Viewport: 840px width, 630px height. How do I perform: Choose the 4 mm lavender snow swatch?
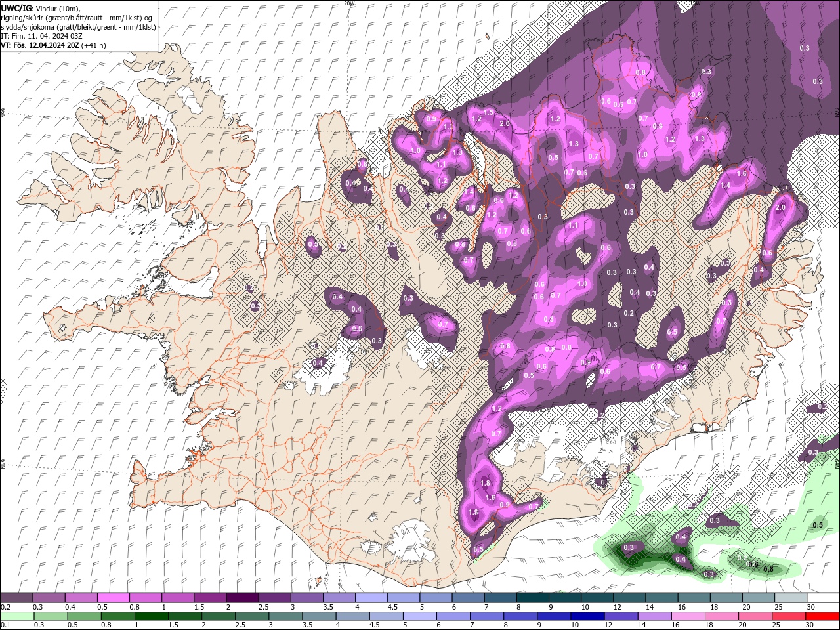click(371, 598)
